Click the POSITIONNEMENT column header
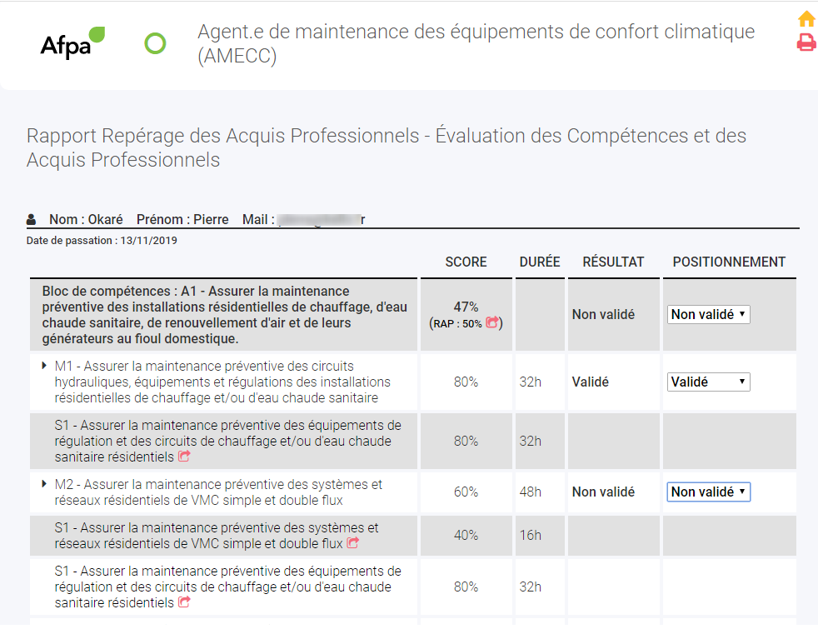 pyautogui.click(x=729, y=262)
